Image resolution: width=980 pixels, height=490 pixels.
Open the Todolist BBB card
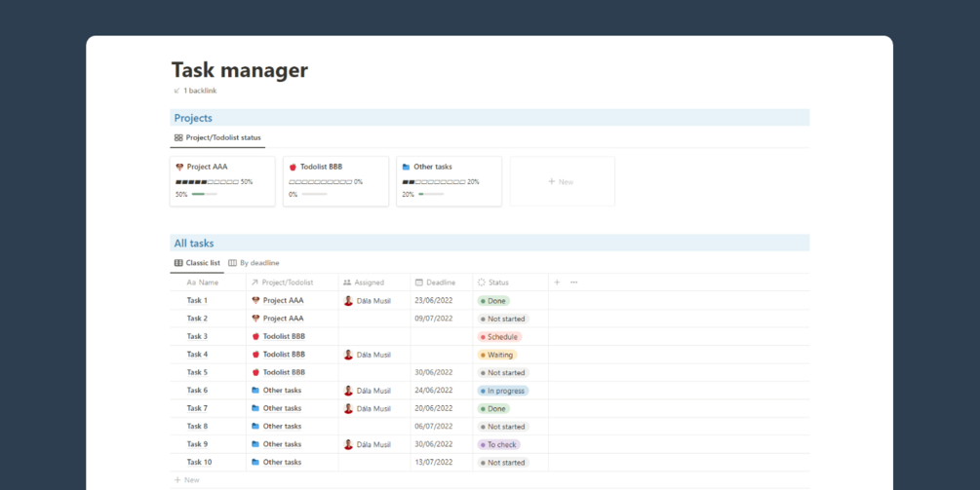point(335,181)
